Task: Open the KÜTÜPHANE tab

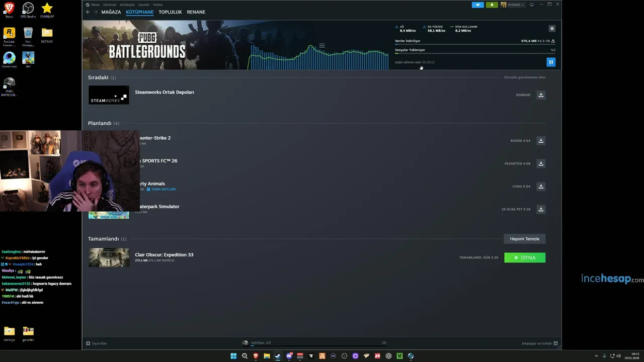Action: pyautogui.click(x=140, y=12)
